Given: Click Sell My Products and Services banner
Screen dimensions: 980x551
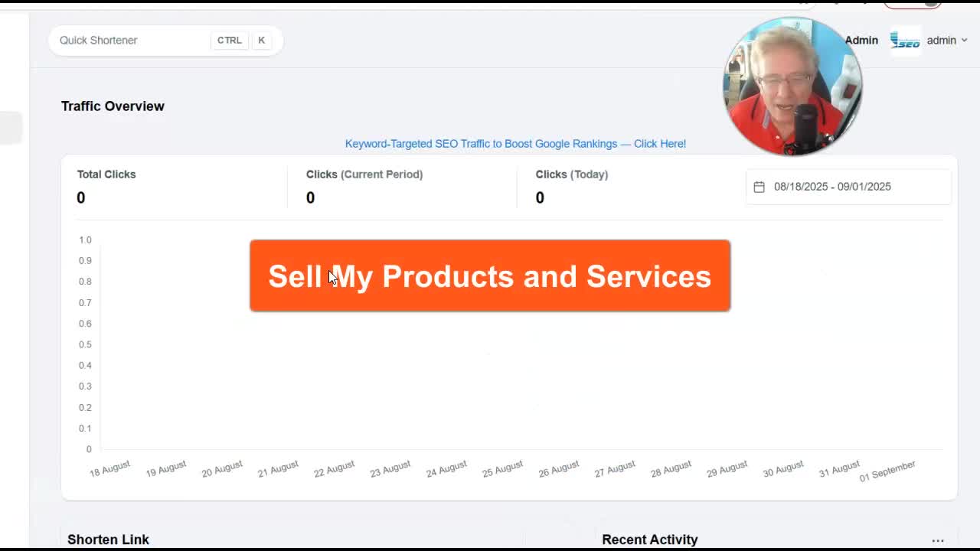Looking at the screenshot, I should (490, 275).
